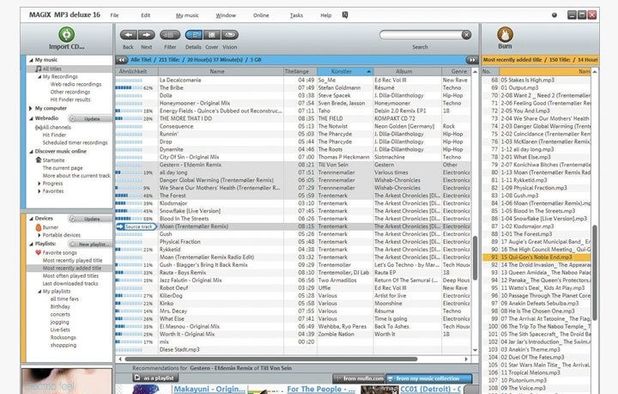Image resolution: width=618 pixels, height=394 pixels.
Task: Open the Filter toolbar button
Action: [x=170, y=35]
